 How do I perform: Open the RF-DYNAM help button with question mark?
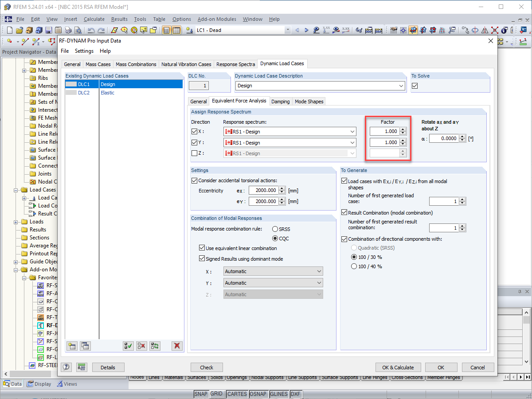pyautogui.click(x=66, y=367)
